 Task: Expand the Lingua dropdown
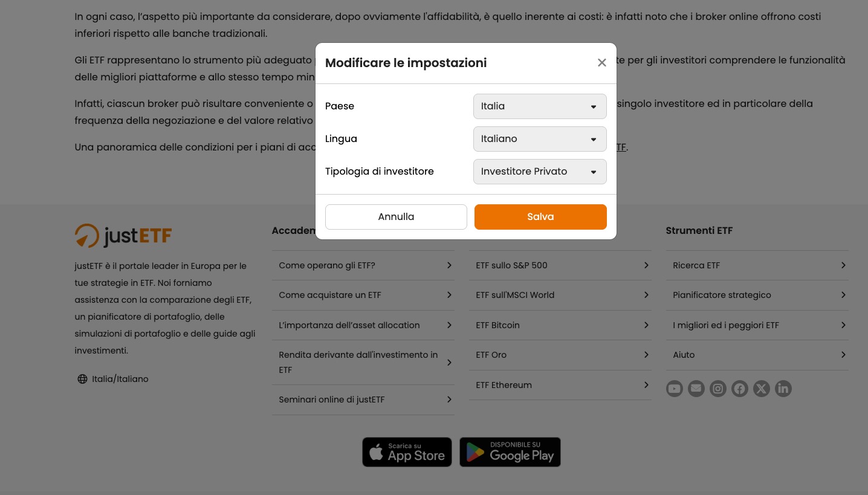click(540, 139)
